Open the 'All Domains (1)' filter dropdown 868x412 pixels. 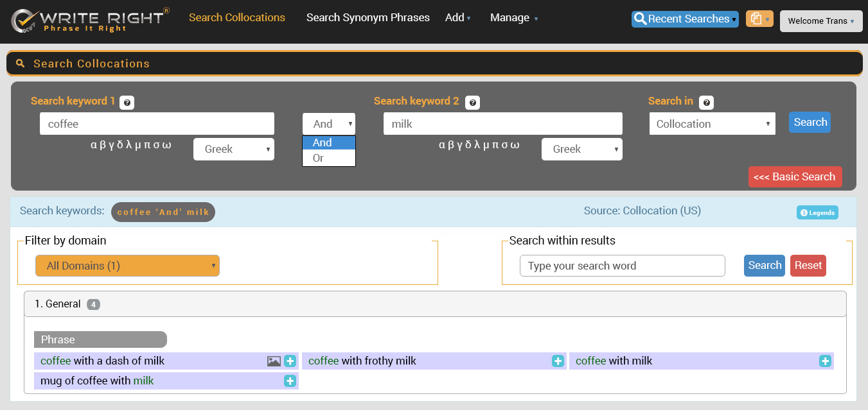pyautogui.click(x=127, y=266)
